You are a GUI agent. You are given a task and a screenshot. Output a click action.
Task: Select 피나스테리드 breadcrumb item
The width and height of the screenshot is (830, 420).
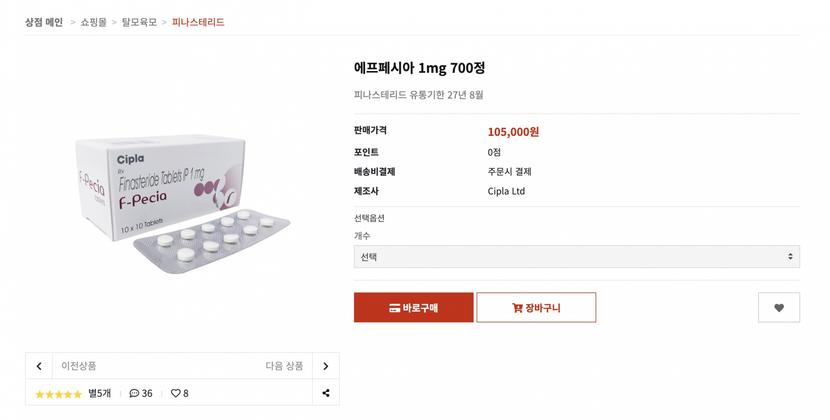click(198, 22)
